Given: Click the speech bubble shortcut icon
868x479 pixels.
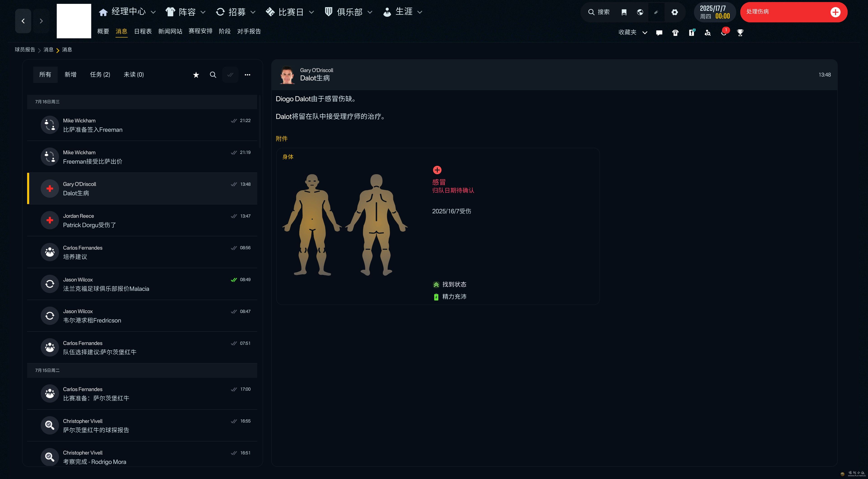Looking at the screenshot, I should (x=659, y=33).
